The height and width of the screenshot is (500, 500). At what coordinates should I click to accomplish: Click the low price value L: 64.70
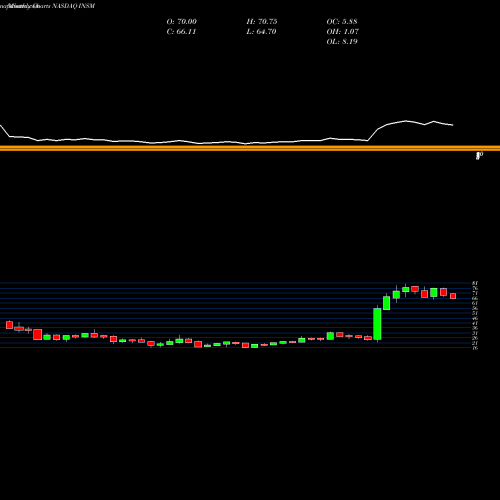coord(261,32)
